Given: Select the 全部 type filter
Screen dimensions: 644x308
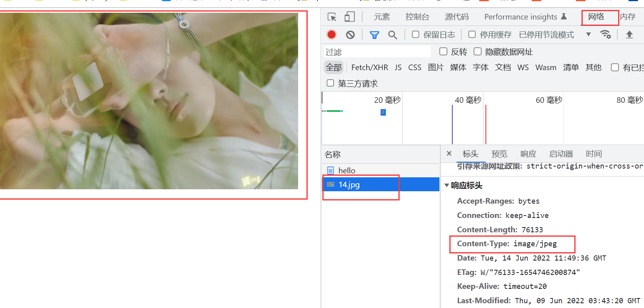Looking at the screenshot, I should 334,67.
